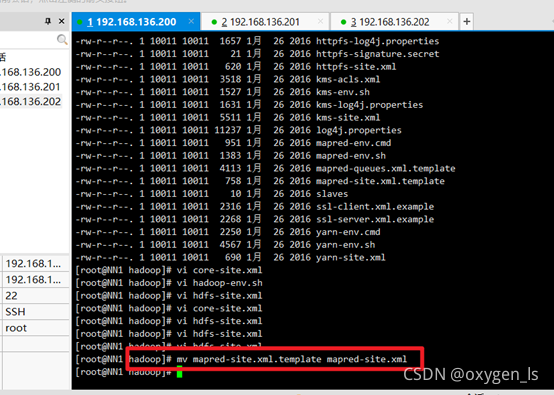Close the 192.168.136.202 tab
Screen dimensions: 554x395
[x=449, y=22]
